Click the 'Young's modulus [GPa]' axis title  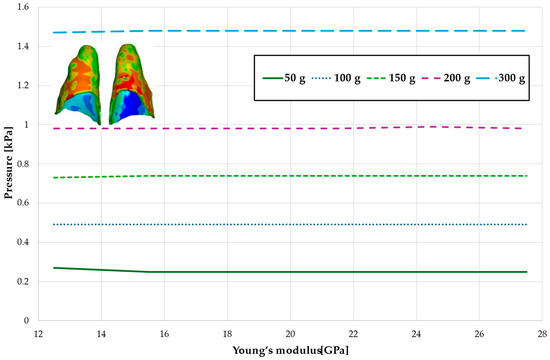[x=291, y=350]
